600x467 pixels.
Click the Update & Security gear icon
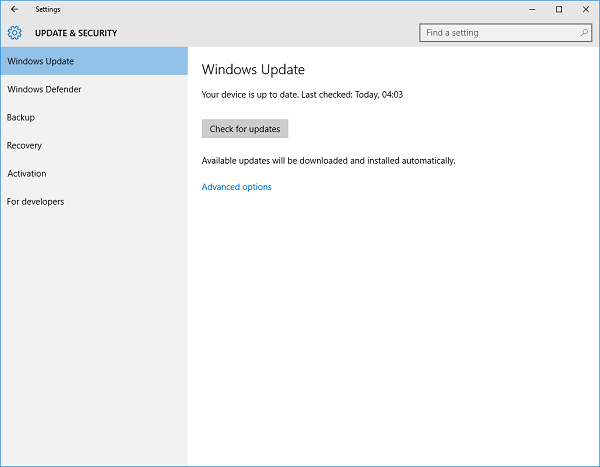(15, 33)
